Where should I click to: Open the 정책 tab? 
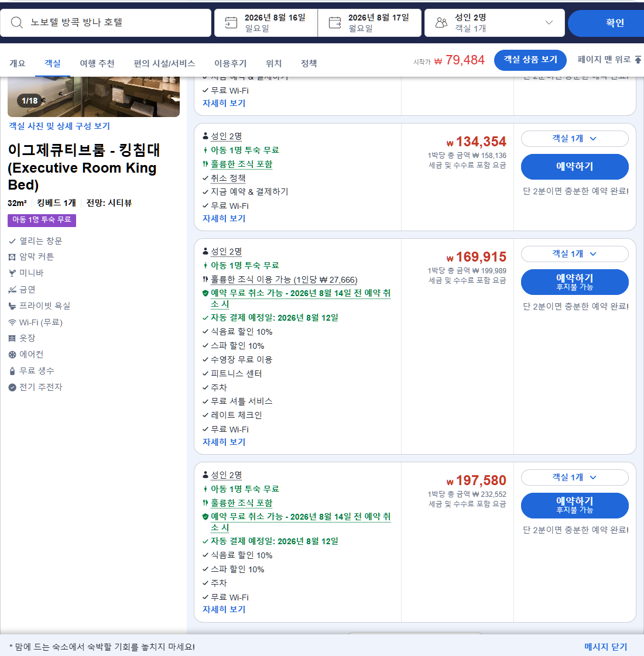pyautogui.click(x=309, y=63)
